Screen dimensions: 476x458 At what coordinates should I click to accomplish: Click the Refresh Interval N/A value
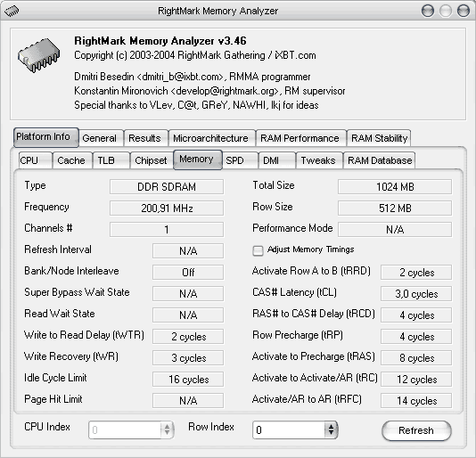[188, 251]
